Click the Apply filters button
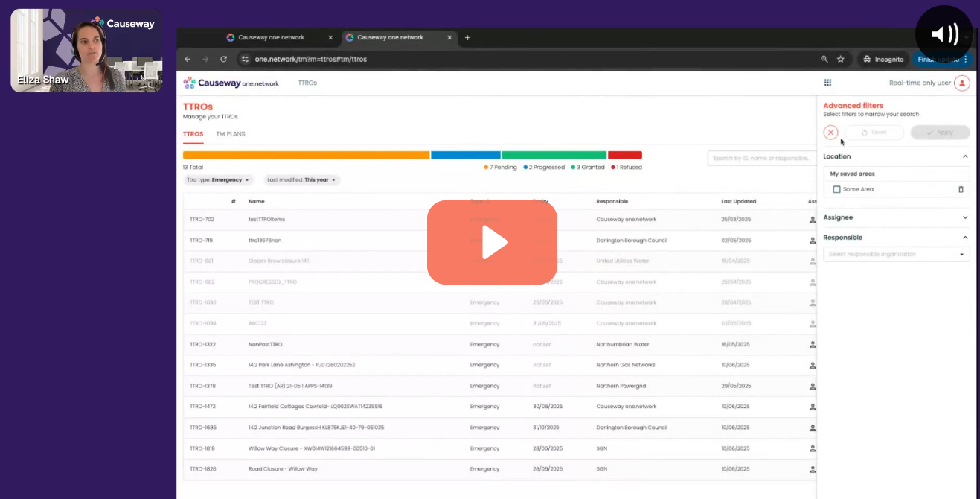Image resolution: width=980 pixels, height=499 pixels. pos(939,132)
